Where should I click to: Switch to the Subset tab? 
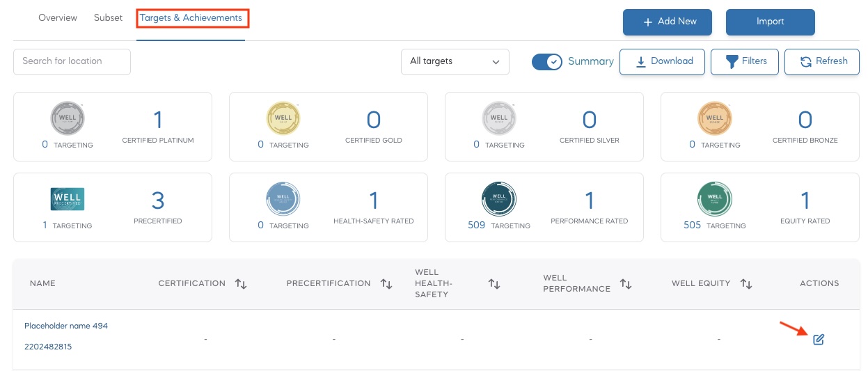(108, 18)
